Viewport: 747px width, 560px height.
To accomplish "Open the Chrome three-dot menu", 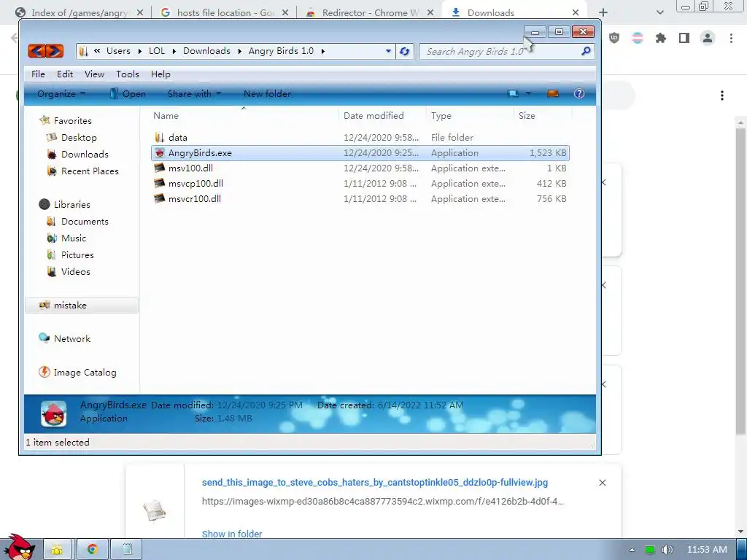I will [731, 38].
